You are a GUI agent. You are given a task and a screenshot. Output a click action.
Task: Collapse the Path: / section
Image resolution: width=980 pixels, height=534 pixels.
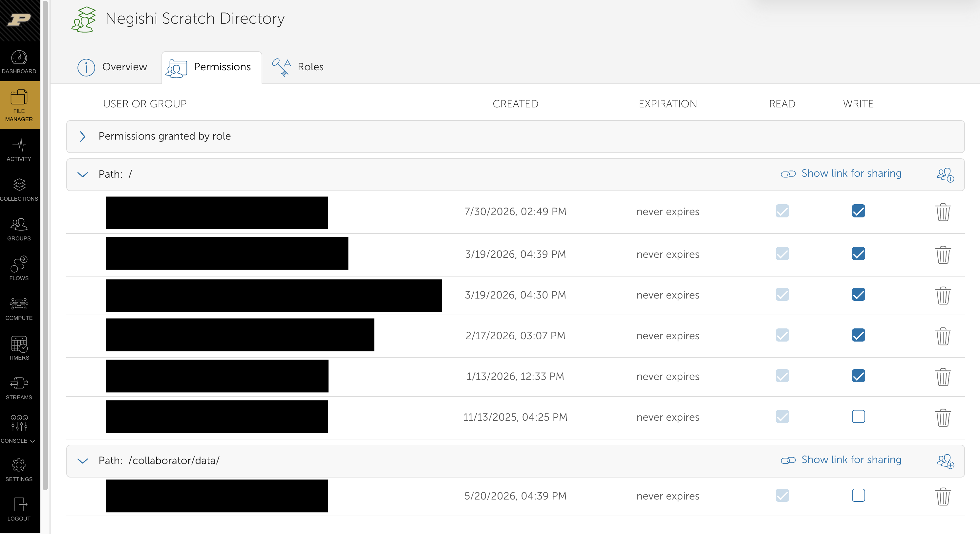(83, 174)
